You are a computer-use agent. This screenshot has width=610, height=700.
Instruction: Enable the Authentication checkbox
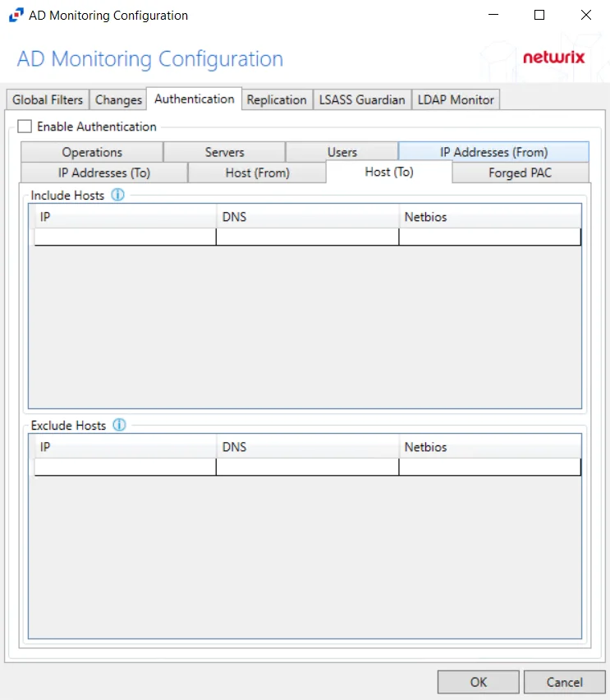tap(25, 127)
